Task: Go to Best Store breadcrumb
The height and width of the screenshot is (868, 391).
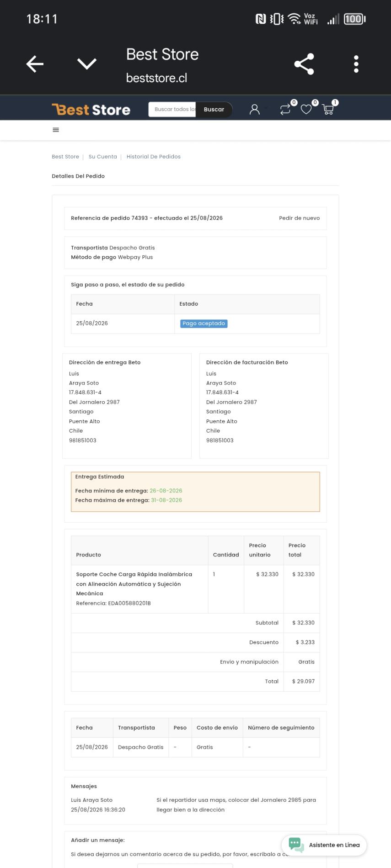Action: [x=65, y=157]
